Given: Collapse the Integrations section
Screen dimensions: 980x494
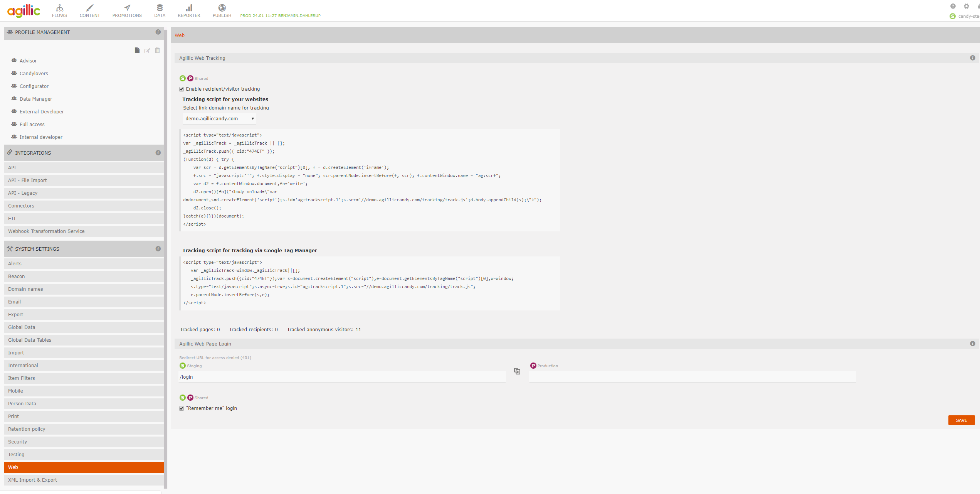Looking at the screenshot, I should coord(33,153).
